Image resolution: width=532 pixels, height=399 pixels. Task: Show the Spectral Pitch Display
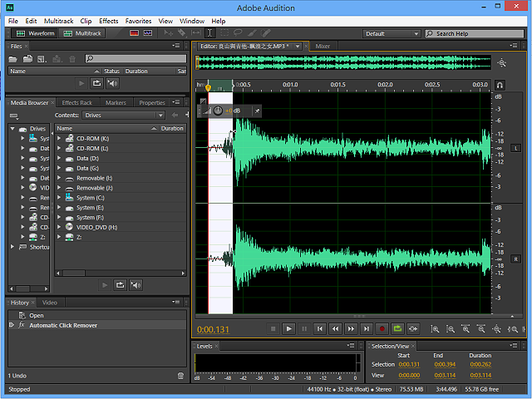(148, 33)
